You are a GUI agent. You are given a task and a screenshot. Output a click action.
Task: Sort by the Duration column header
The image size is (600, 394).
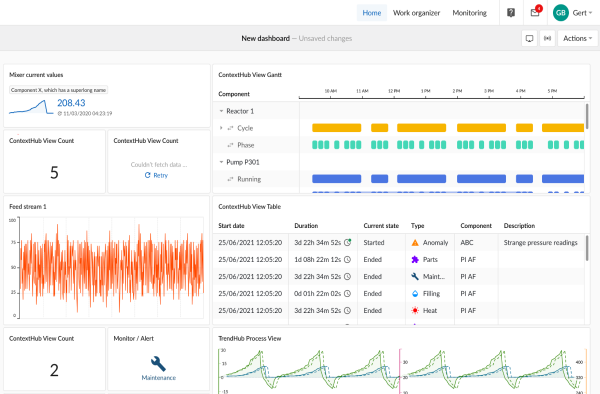coord(306,226)
